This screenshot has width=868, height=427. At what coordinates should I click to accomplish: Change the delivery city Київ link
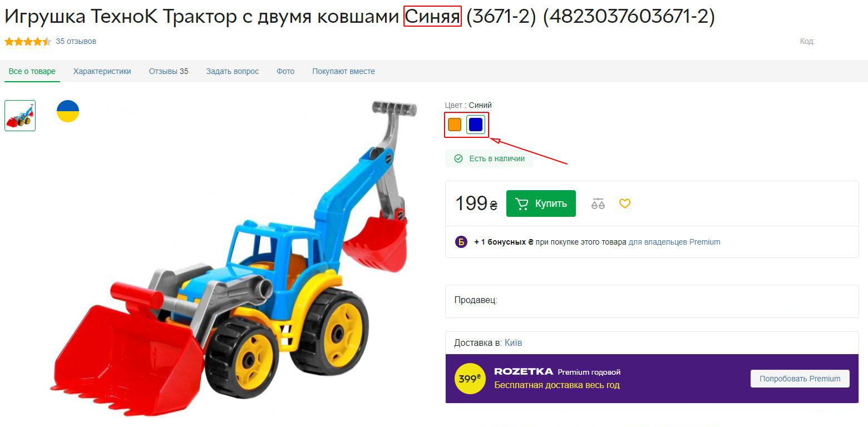click(513, 342)
